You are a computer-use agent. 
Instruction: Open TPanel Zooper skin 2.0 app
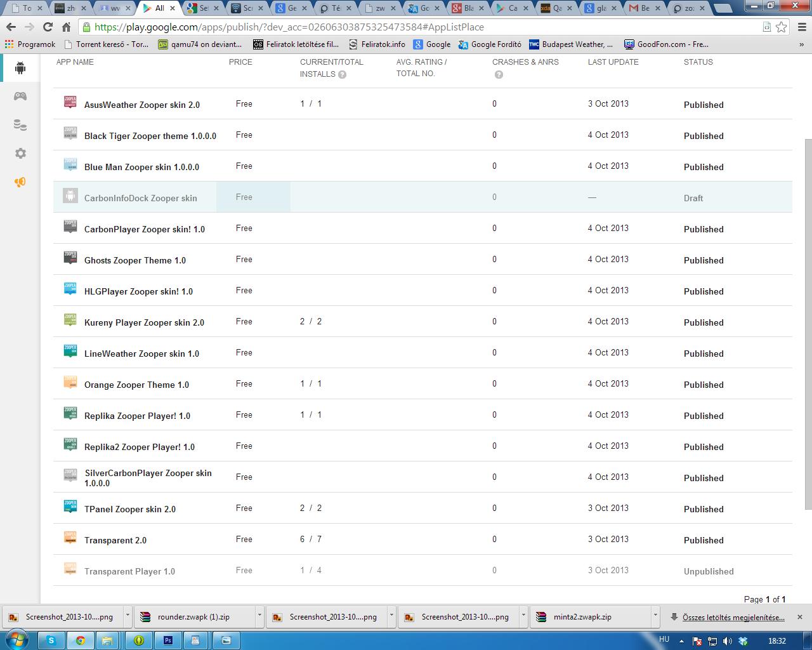(x=130, y=509)
